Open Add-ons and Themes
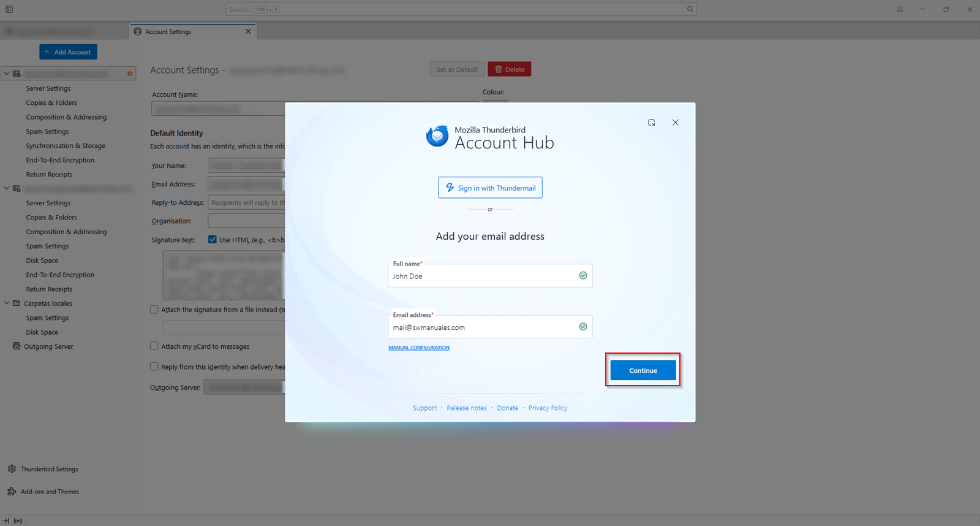The image size is (980, 526). click(x=50, y=492)
